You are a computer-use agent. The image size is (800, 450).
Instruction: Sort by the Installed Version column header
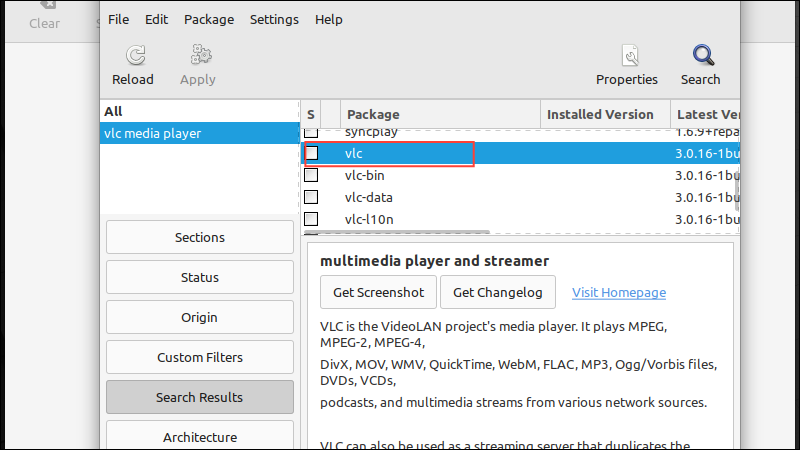605,114
